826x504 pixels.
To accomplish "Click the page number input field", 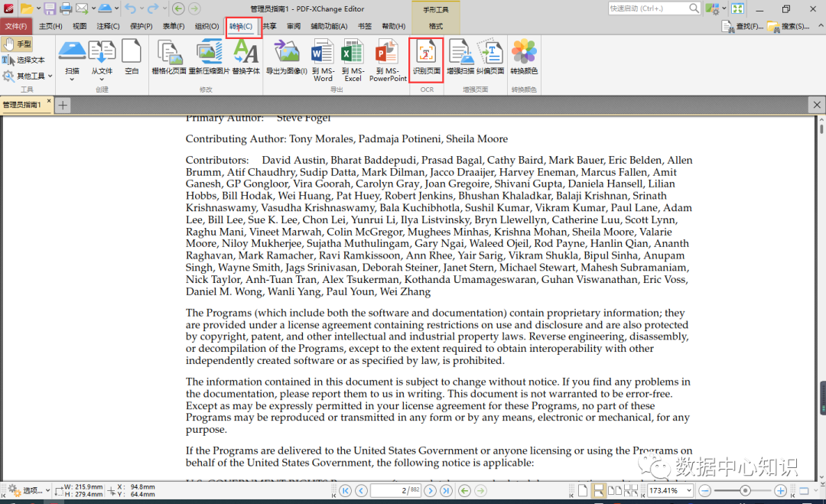I will (395, 491).
